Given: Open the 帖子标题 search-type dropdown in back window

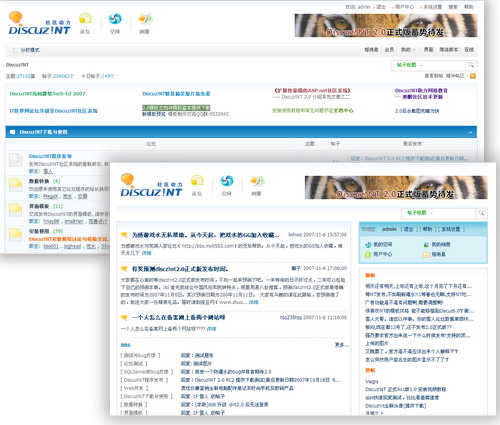Looking at the screenshot, I should [410, 65].
